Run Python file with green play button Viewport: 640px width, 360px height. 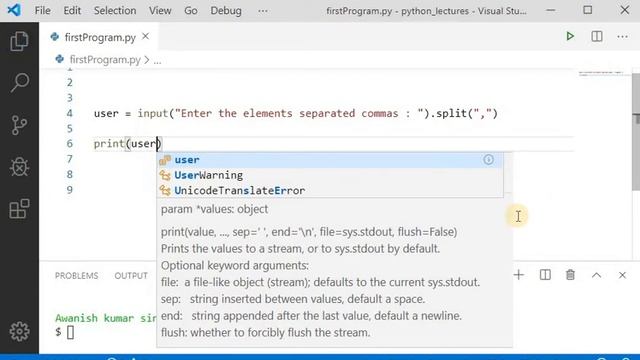[x=570, y=36]
